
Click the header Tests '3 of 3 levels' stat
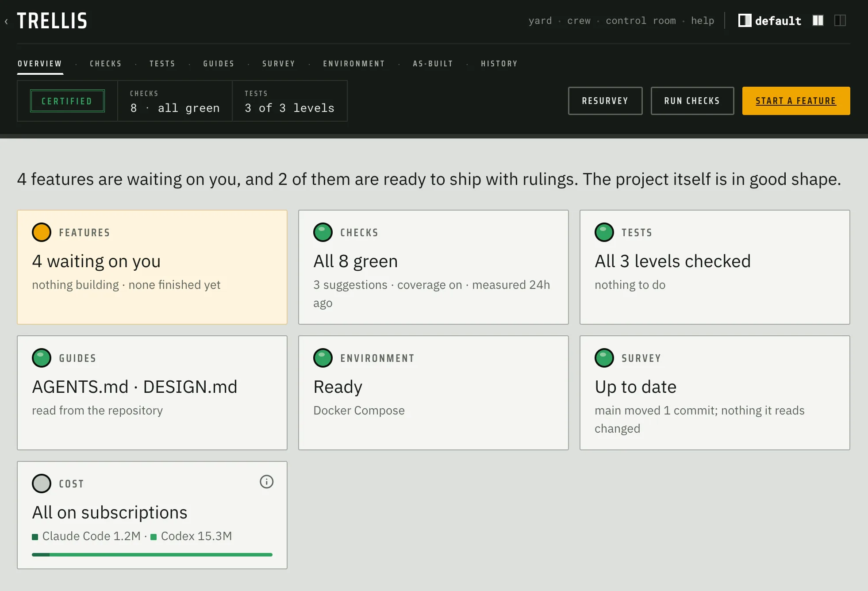[290, 101]
